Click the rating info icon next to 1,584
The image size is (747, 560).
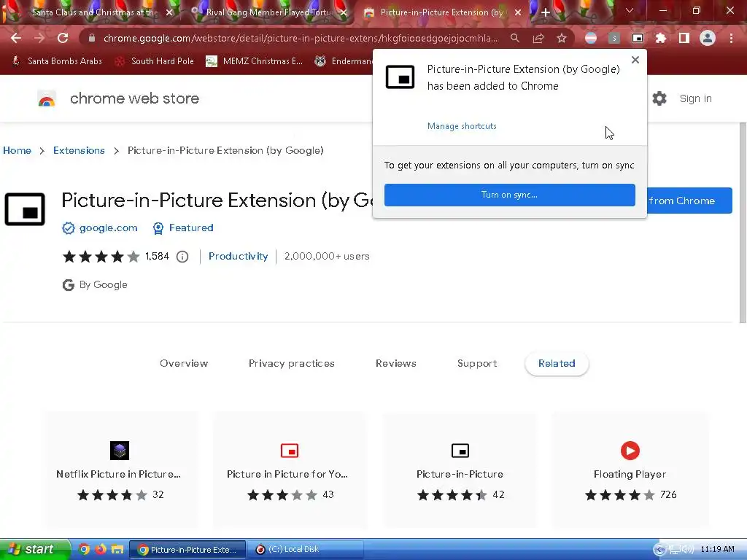point(182,257)
